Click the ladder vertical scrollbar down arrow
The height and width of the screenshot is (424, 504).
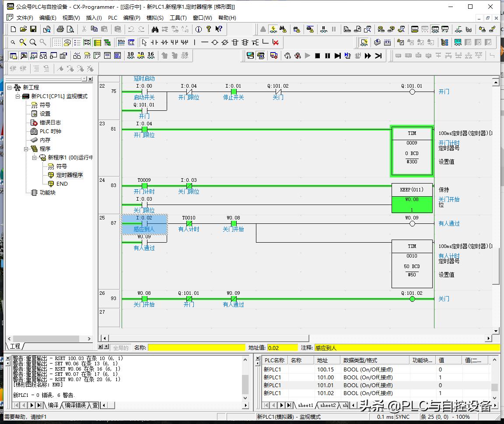click(x=495, y=331)
